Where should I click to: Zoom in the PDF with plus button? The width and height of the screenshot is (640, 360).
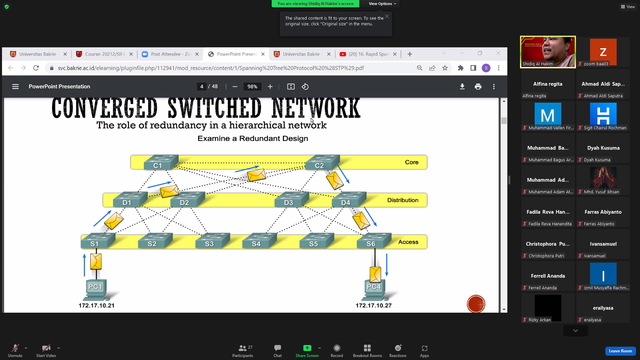(270, 87)
